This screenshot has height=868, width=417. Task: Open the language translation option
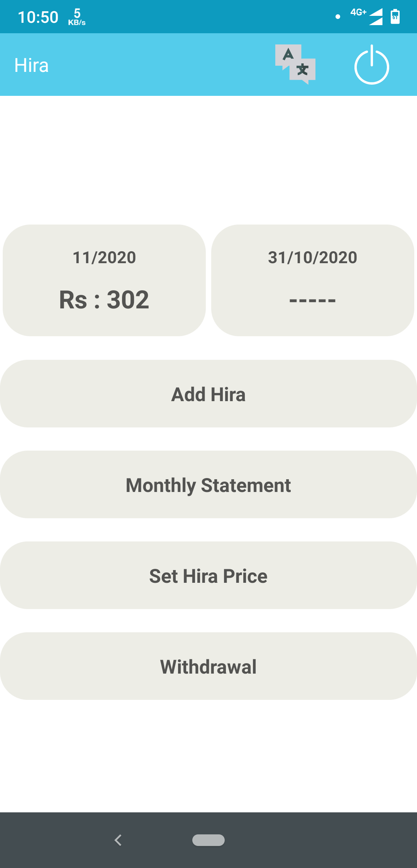click(x=295, y=65)
